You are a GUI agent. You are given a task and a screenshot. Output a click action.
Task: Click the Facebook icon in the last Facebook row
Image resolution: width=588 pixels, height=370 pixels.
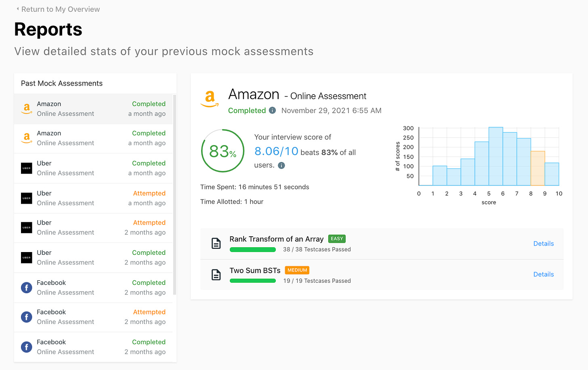click(x=26, y=347)
